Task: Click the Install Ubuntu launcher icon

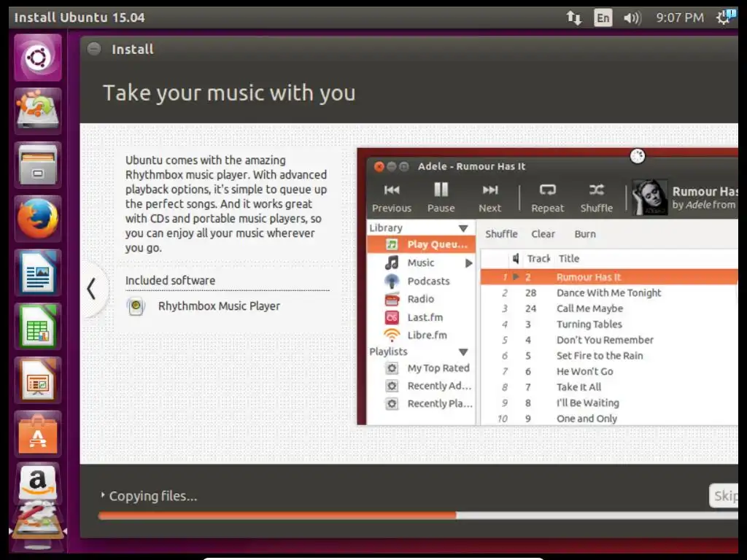Action: [38, 111]
